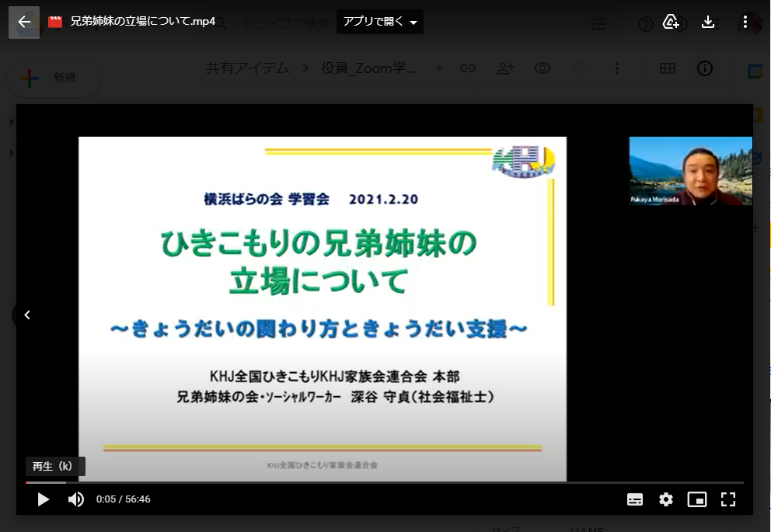
Task: Toggle subtitles on the video player
Action: pos(635,499)
